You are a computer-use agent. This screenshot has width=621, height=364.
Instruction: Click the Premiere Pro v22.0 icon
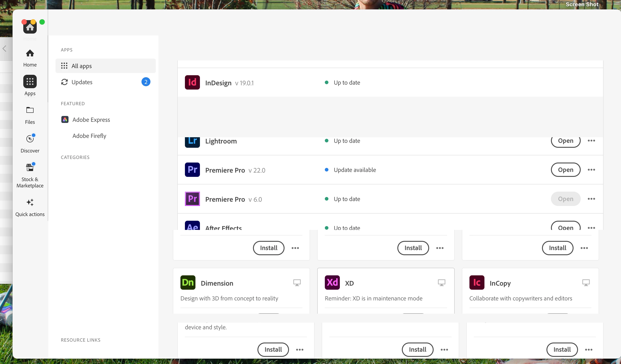click(192, 170)
